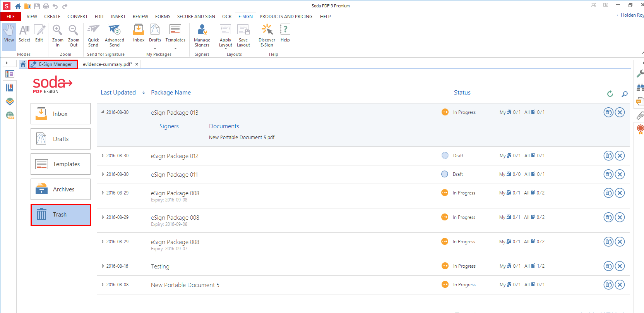The width and height of the screenshot is (644, 313).
Task: Open Inbox from the ribbon
Action: point(139,34)
